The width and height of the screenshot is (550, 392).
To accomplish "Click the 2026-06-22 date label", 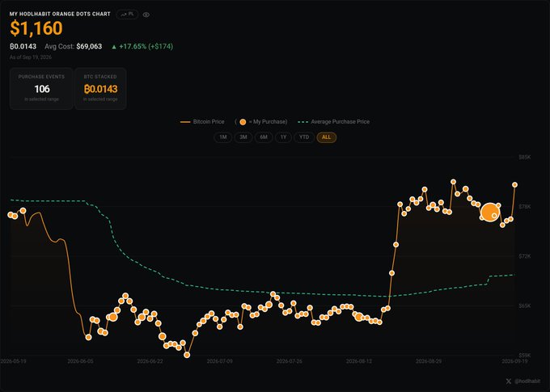I will [150, 361].
